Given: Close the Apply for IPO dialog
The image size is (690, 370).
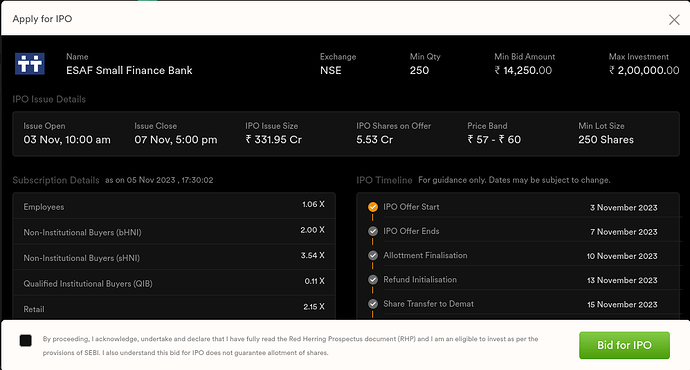Looking at the screenshot, I should coord(674,19).
